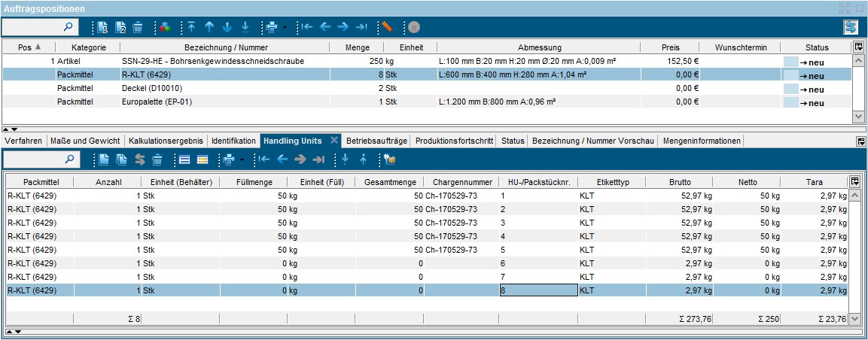Open the column chooser beside the Status header
Screen dimensions: 868x340
pyautogui.click(x=858, y=47)
